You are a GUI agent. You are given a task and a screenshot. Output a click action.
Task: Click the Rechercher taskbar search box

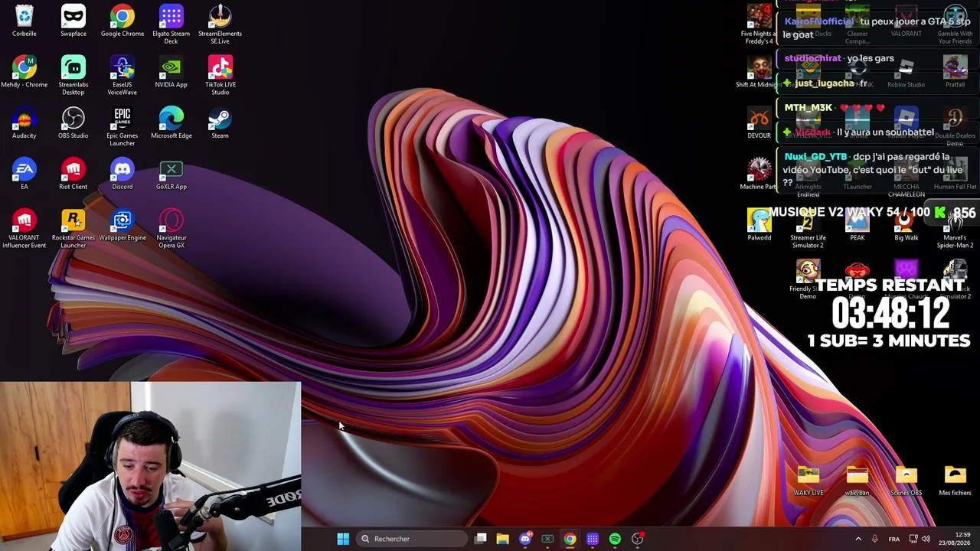(x=412, y=539)
